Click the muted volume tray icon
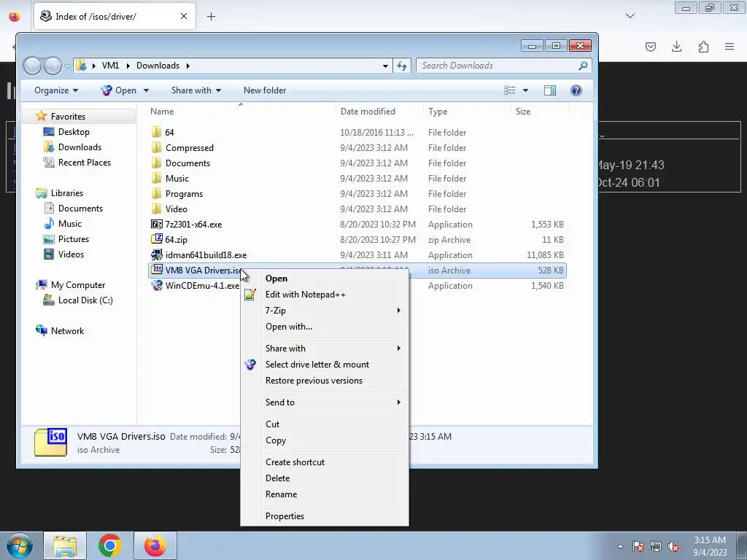The image size is (747, 560). pyautogui.click(x=673, y=547)
